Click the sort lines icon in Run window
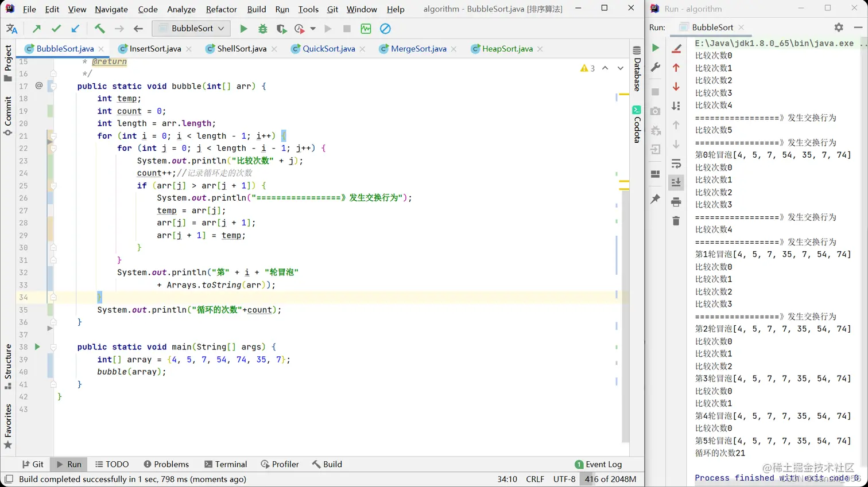Viewport: 868px width, 487px height. click(676, 106)
